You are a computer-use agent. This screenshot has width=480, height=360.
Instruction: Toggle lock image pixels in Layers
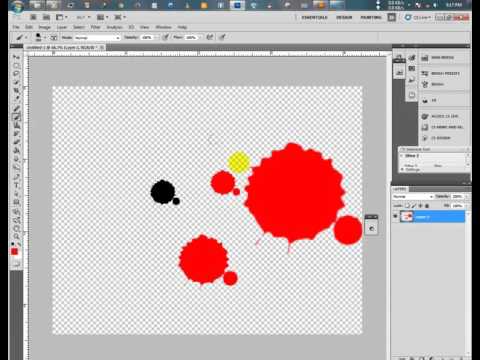point(414,206)
